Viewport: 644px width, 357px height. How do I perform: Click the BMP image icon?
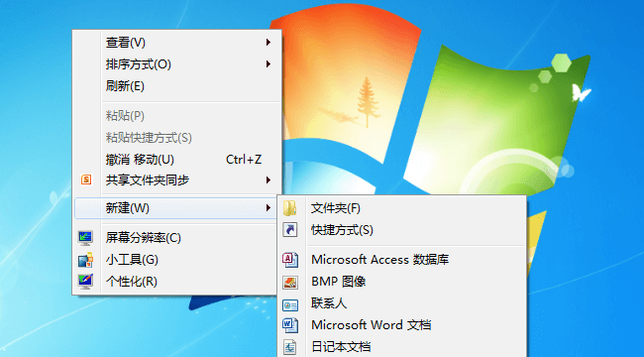point(290,282)
